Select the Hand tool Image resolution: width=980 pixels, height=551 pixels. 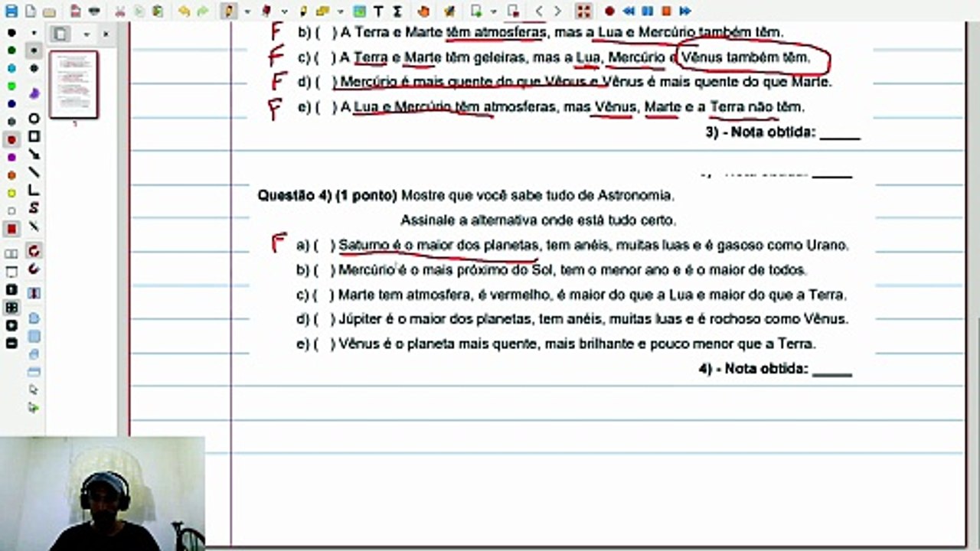423,11
